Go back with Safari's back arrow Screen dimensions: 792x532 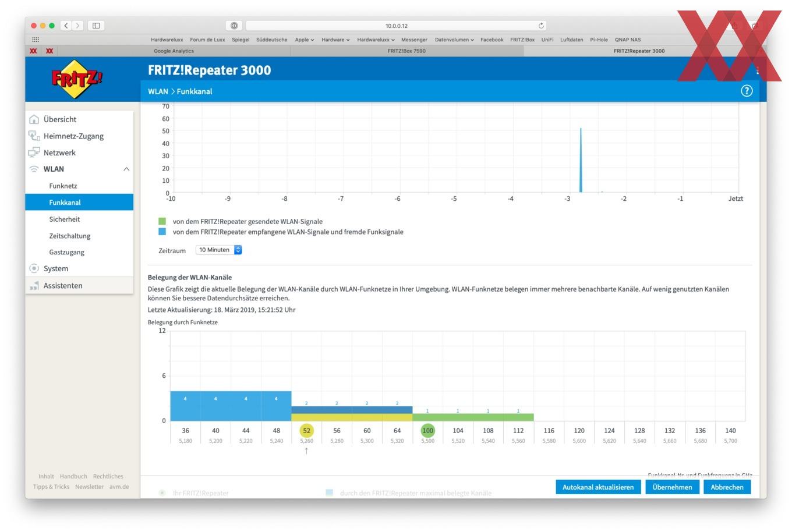[66, 26]
